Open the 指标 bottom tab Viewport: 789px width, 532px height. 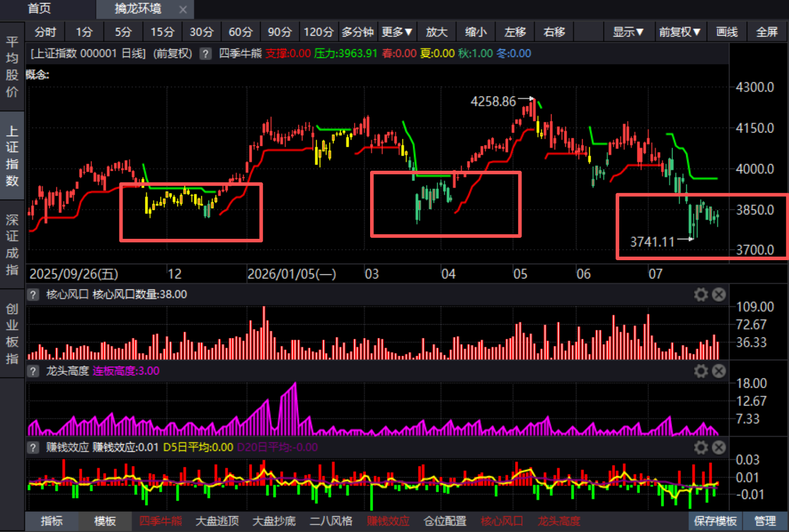[52, 521]
